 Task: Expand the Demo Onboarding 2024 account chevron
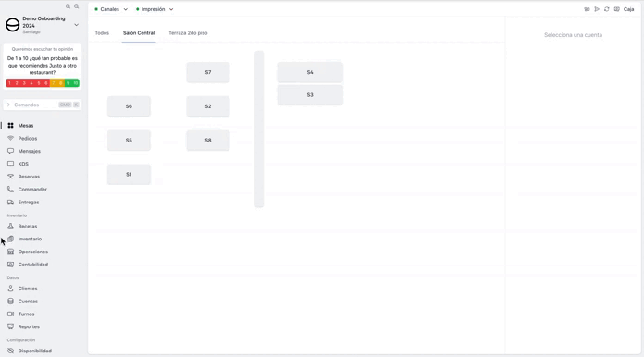(x=77, y=25)
